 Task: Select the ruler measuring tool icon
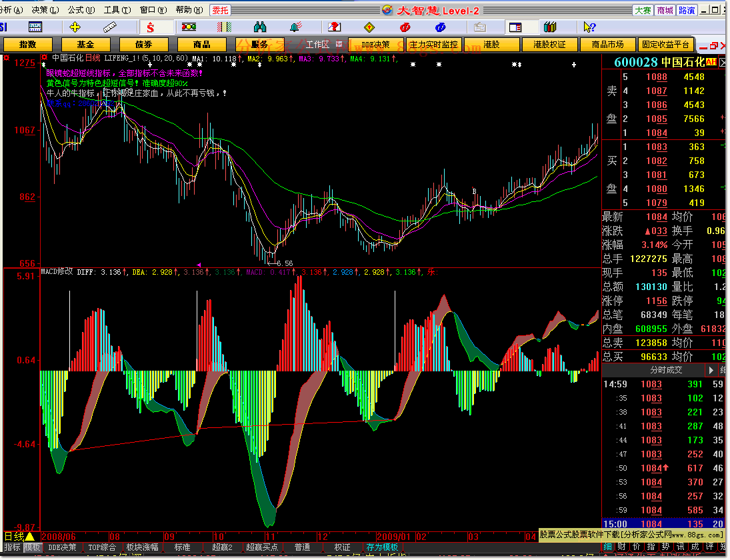tap(110, 27)
